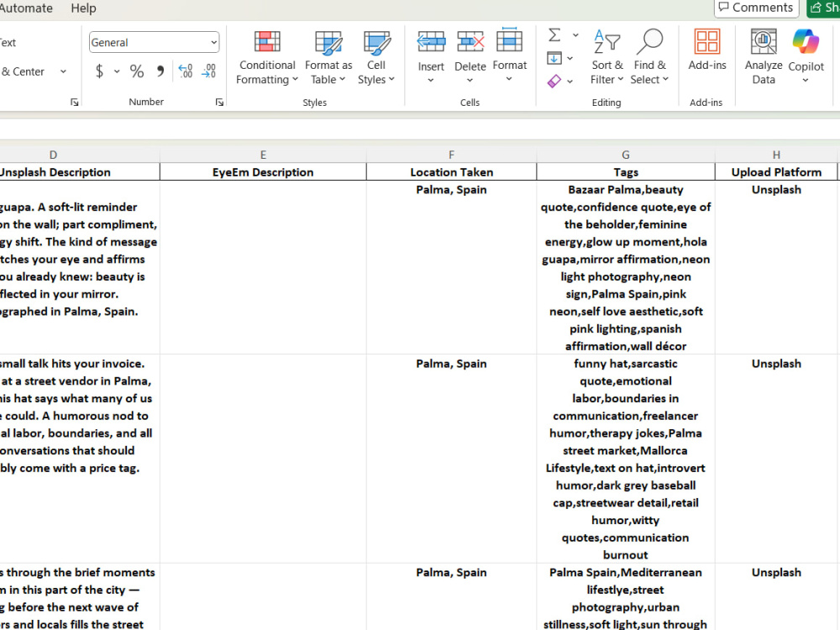Select the Tags header cell
The image size is (840, 630).
coord(626,172)
